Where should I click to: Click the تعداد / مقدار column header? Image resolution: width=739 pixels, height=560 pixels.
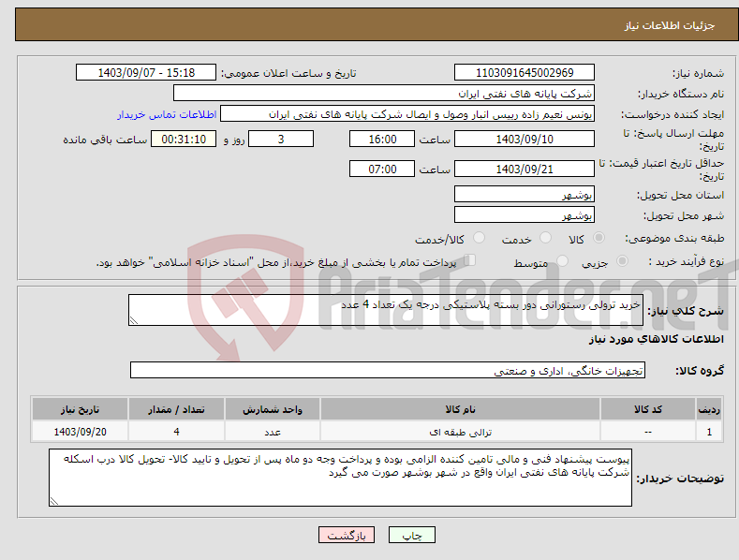pyautogui.click(x=176, y=409)
